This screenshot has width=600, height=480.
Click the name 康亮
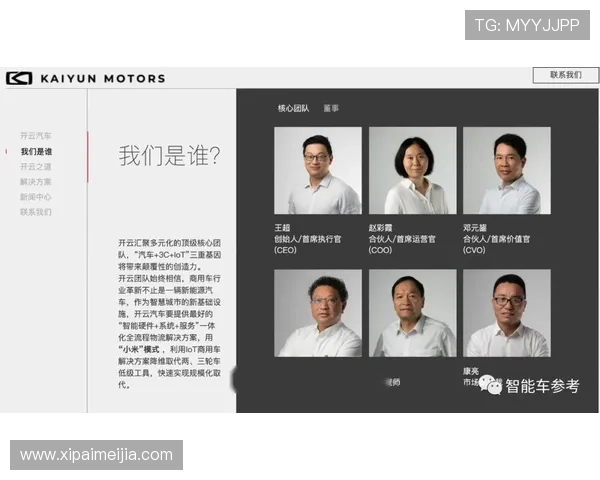[x=471, y=371]
